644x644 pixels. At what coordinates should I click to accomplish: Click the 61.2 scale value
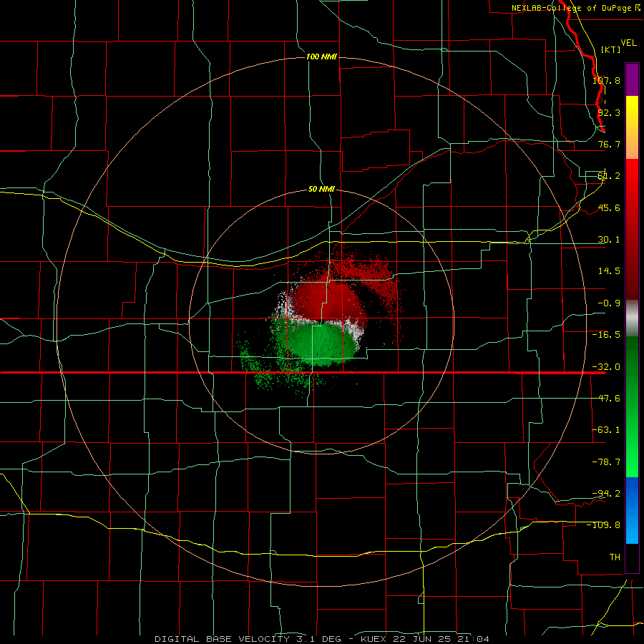[x=609, y=176]
